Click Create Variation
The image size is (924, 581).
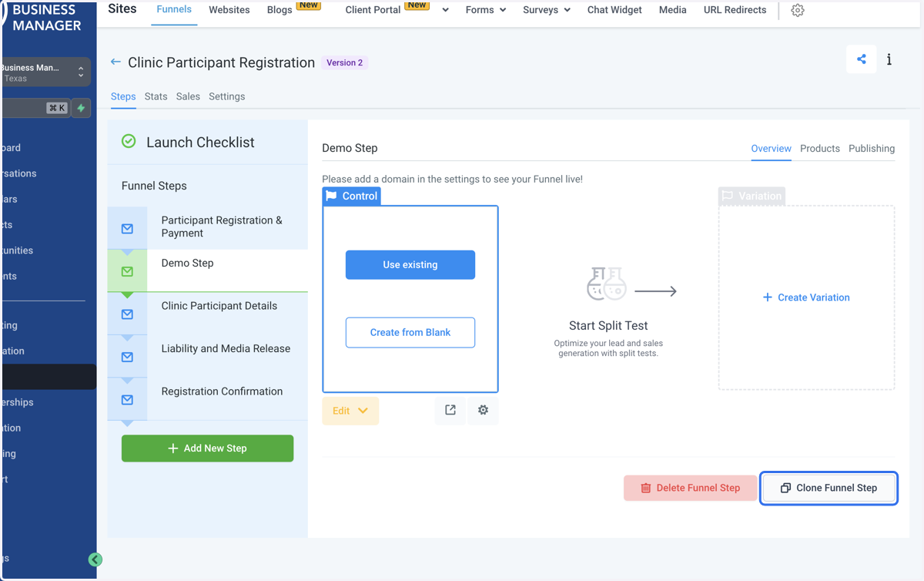(x=806, y=297)
